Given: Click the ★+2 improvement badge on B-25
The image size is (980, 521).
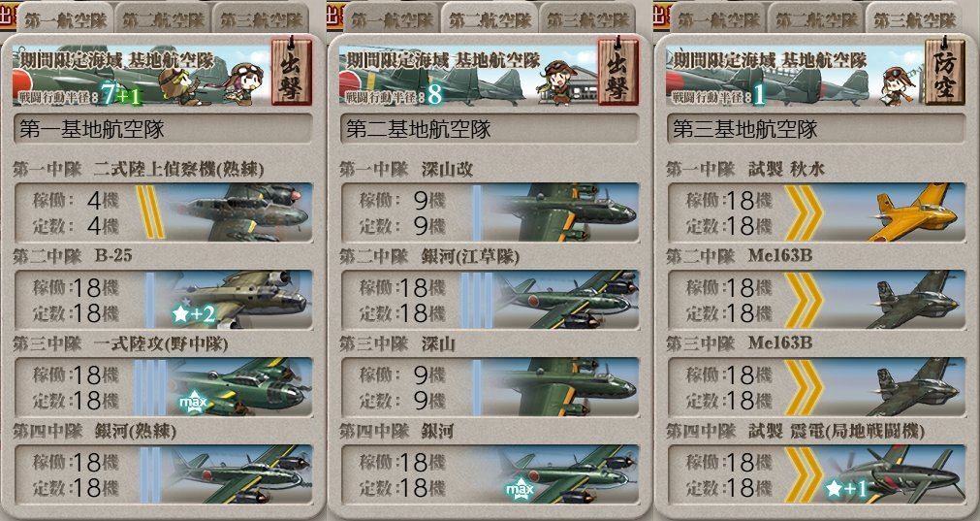Looking at the screenshot, I should [194, 314].
